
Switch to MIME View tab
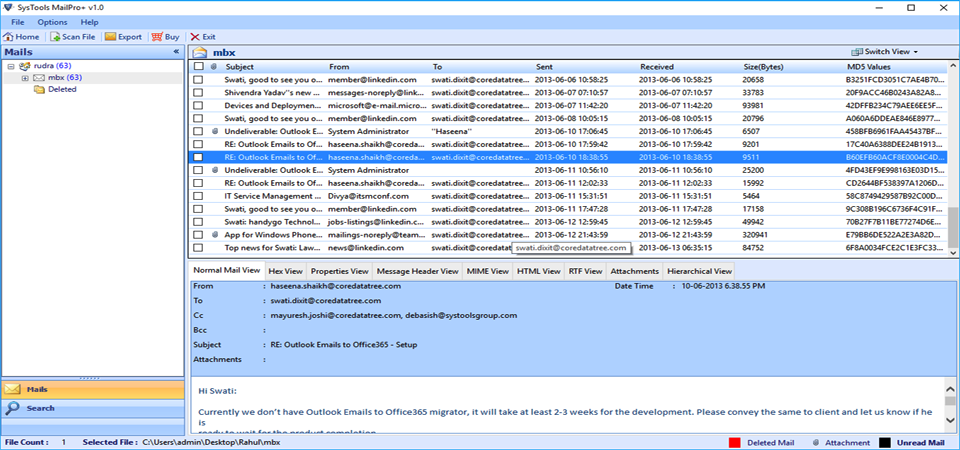click(487, 271)
